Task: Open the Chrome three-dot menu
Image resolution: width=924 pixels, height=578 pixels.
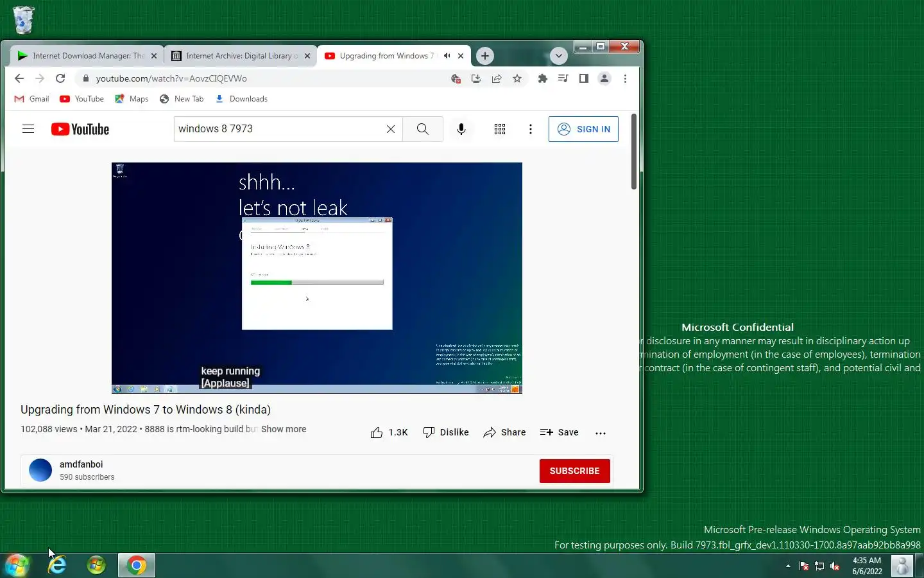Action: coord(625,78)
